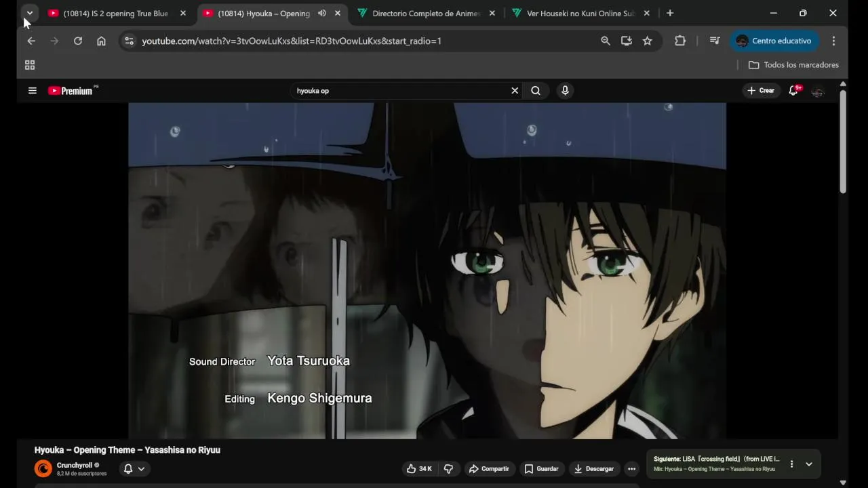Image resolution: width=868 pixels, height=488 pixels.
Task: Open the Centro educativo profile button
Action: tap(774, 41)
